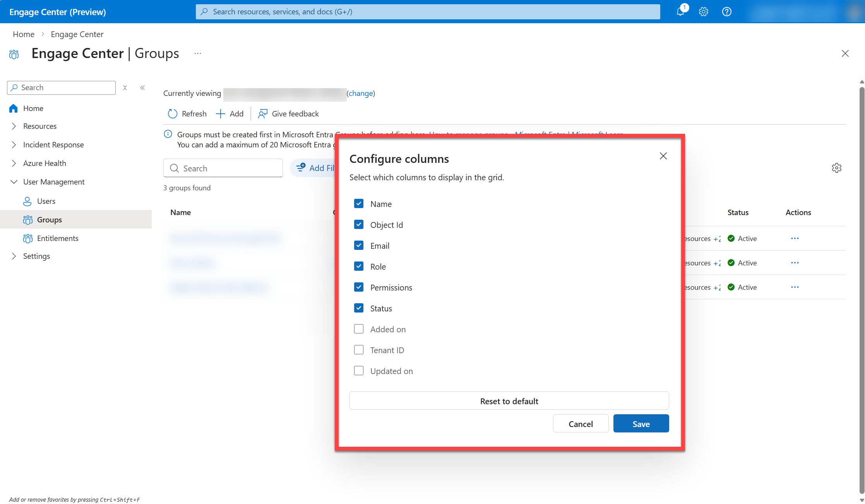865x504 pixels.
Task: Enable the Added on column checkbox
Action: [359, 329]
